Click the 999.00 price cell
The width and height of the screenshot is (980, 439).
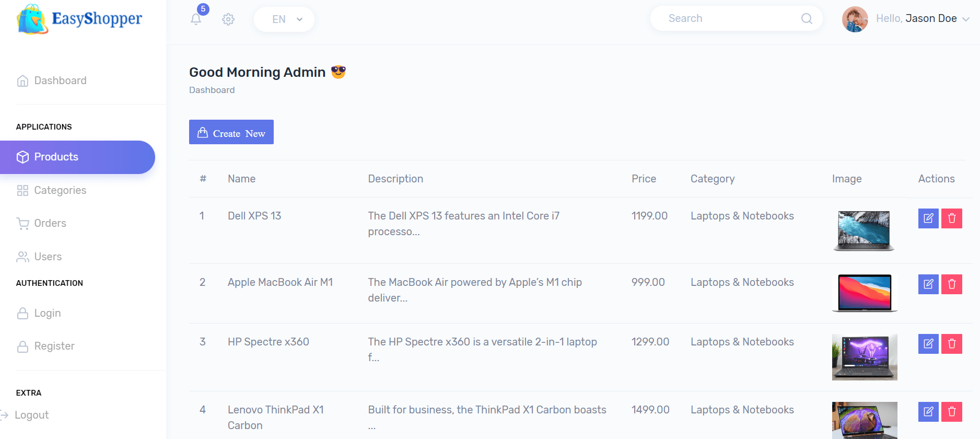(648, 282)
